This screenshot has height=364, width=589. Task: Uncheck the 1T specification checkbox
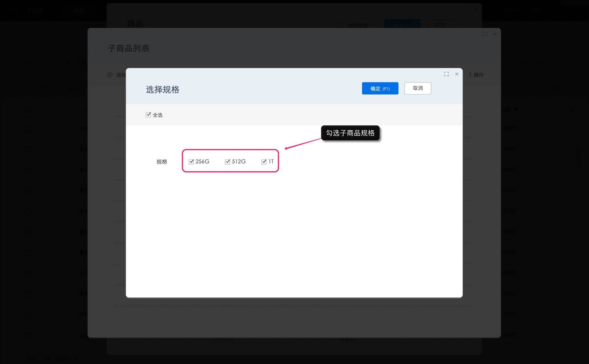(x=263, y=162)
